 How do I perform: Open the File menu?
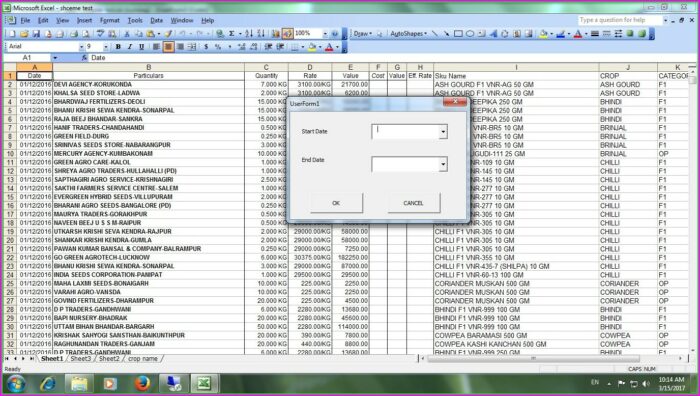click(x=25, y=20)
